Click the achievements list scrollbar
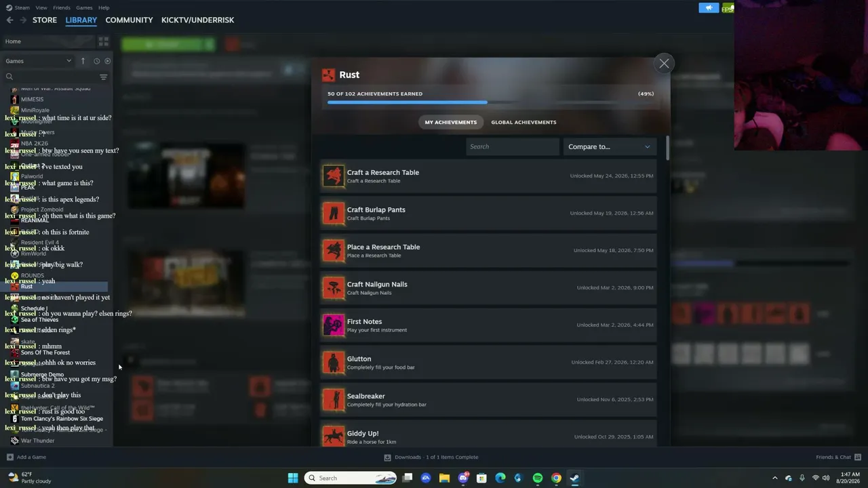This screenshot has height=488, width=868. coord(668,148)
